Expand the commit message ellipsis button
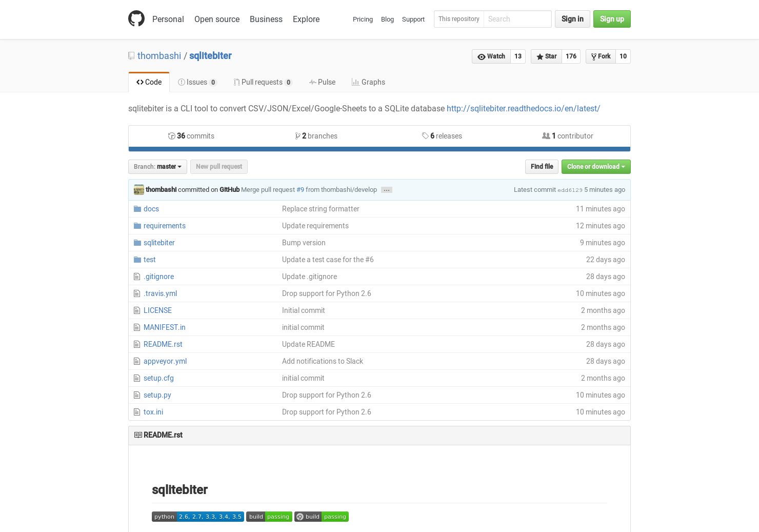This screenshot has height=532, width=759. coord(387,190)
